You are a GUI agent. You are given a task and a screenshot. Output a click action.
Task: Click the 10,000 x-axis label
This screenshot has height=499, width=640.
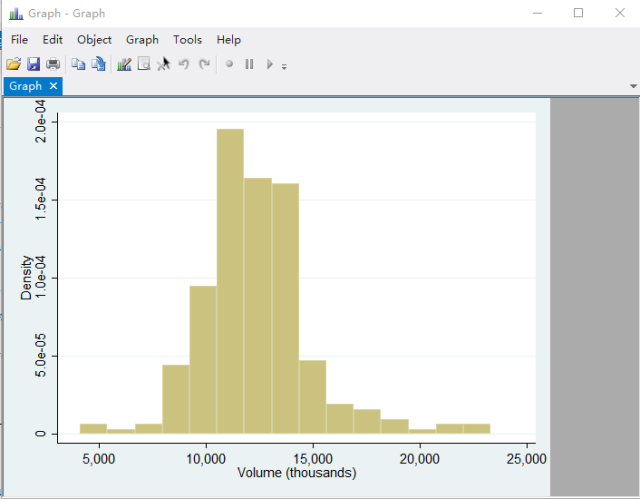[x=206, y=459]
